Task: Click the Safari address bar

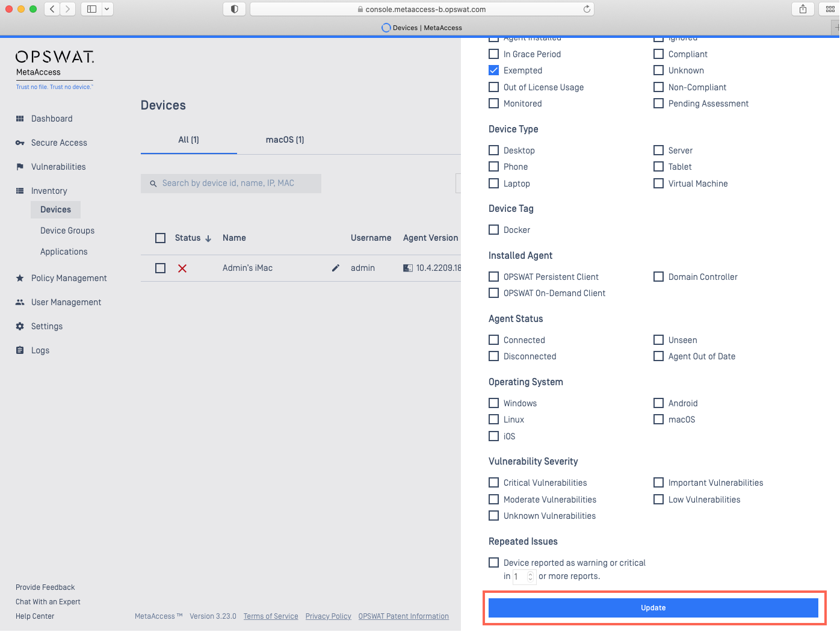Action: click(x=422, y=9)
